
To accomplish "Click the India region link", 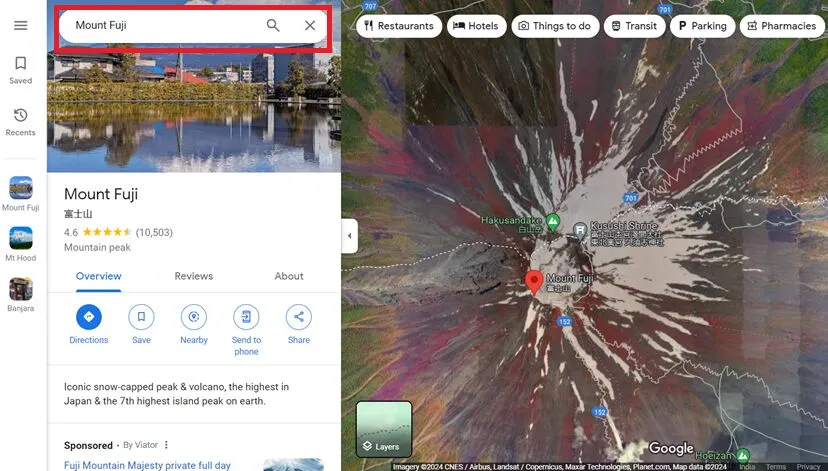I will [x=747, y=467].
